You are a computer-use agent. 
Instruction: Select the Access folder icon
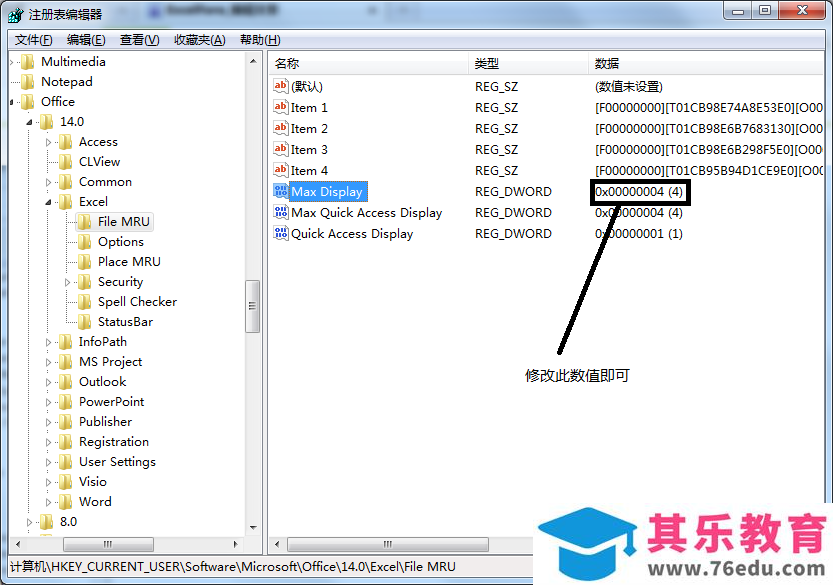click(x=66, y=142)
